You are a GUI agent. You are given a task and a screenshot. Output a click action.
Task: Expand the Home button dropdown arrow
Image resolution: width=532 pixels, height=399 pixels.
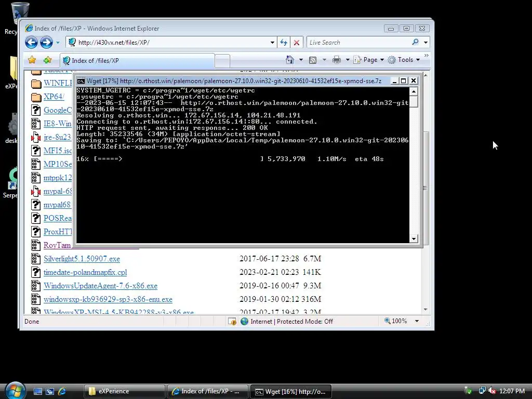click(301, 60)
